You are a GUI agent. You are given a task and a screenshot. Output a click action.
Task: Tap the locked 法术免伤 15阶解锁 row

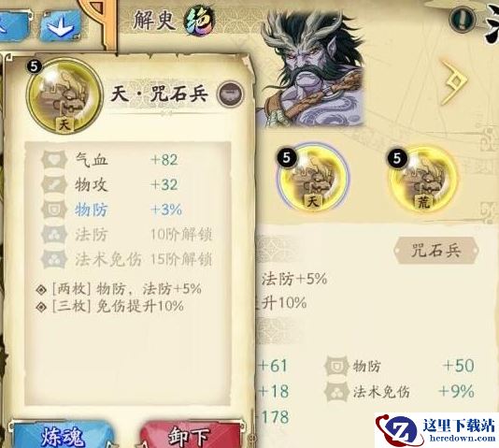coord(127,259)
